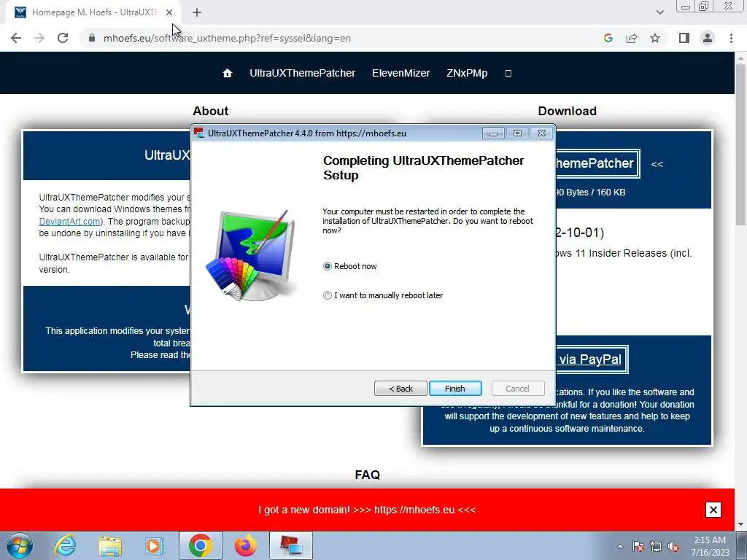The image size is (747, 560).
Task: Open ZNxPMp navigation menu item
Action: 467,73
